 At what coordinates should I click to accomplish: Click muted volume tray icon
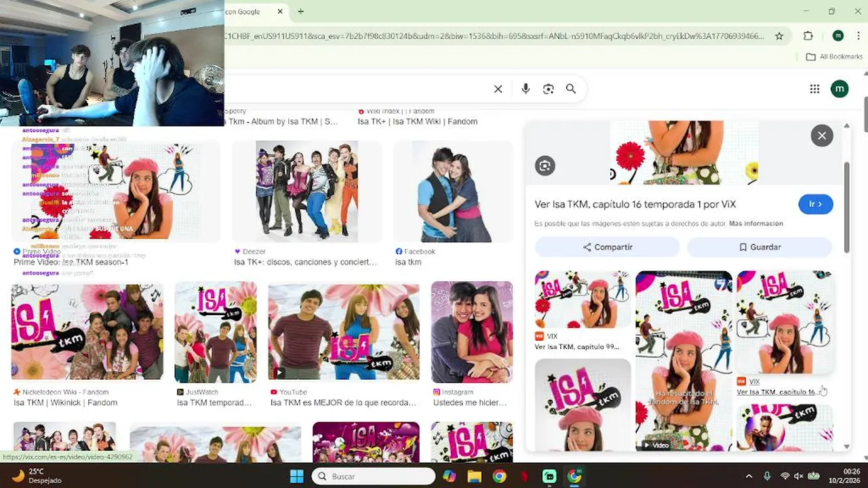tap(799, 476)
